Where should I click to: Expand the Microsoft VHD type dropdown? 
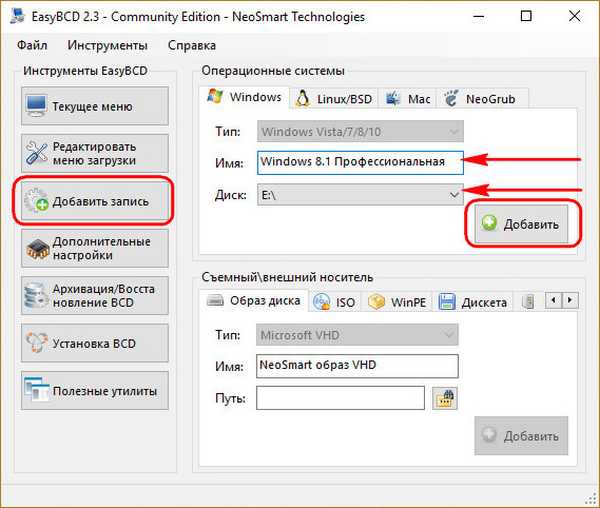point(447,334)
